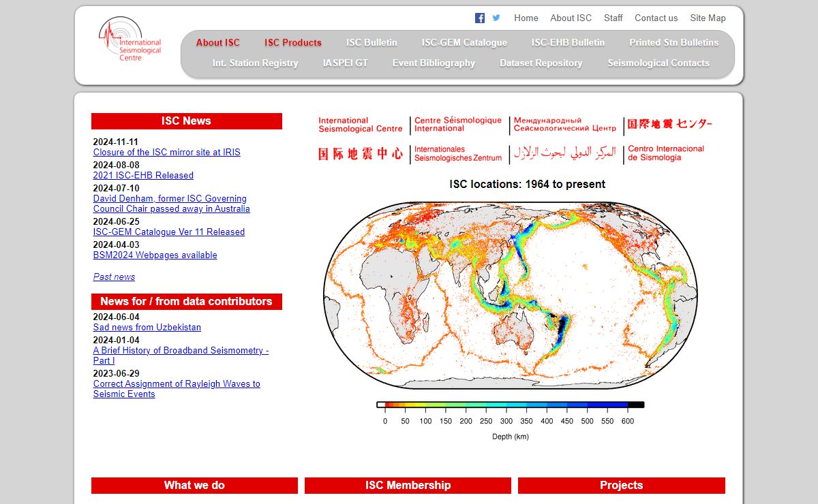This screenshot has height=504, width=818.
Task: Open IASPEI GT menu item
Action: 346,63
